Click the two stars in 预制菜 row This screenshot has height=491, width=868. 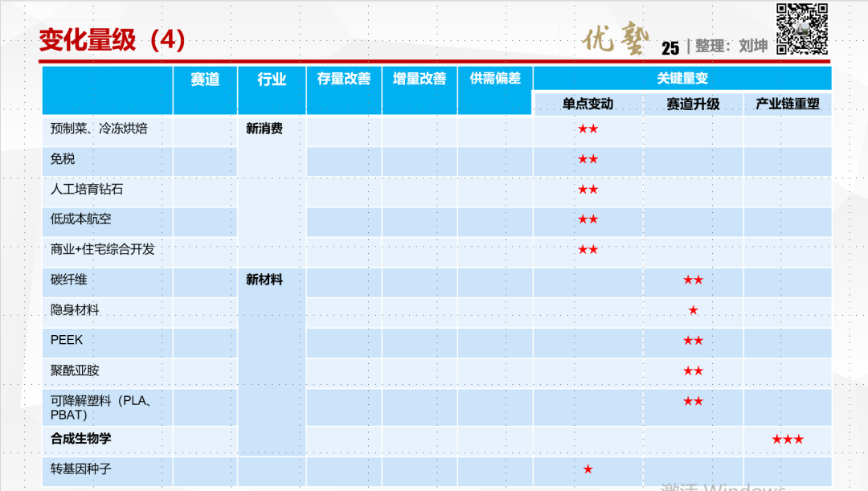(x=588, y=129)
